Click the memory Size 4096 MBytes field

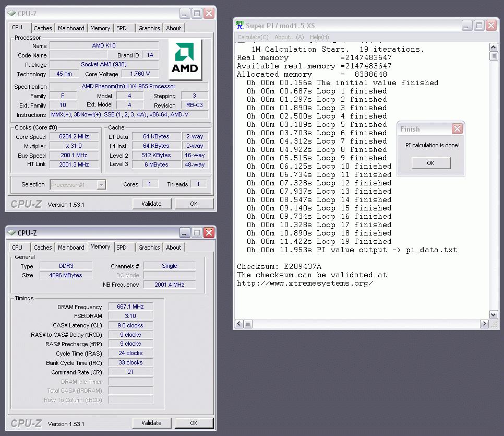[x=66, y=275]
